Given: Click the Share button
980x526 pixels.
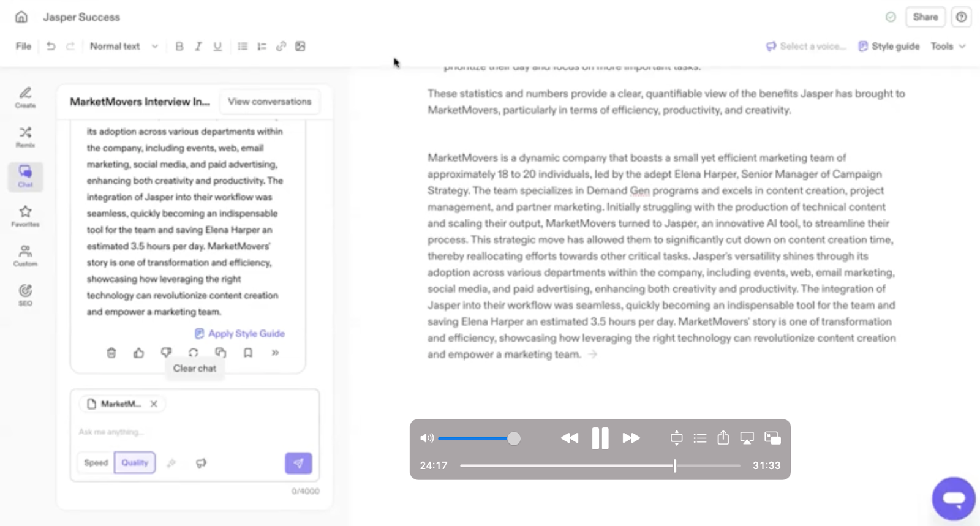Looking at the screenshot, I should (925, 17).
